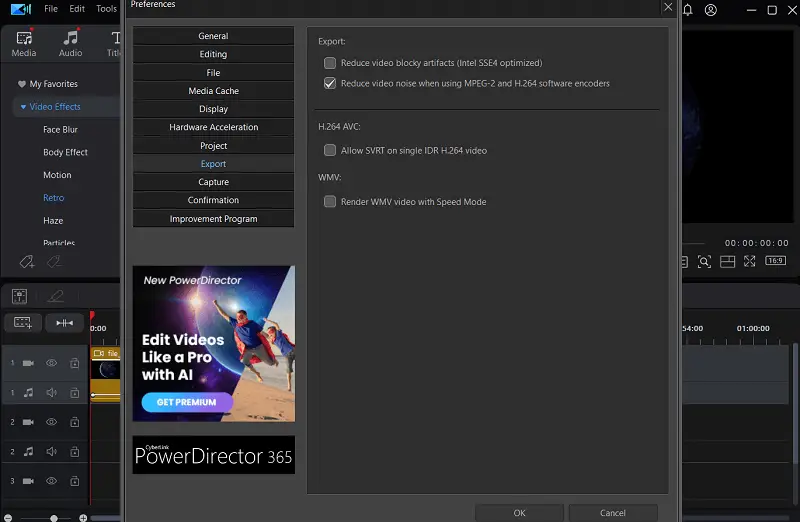800x522 pixels.
Task: Collapse the Video Effects tree arrow
Action: click(23, 107)
